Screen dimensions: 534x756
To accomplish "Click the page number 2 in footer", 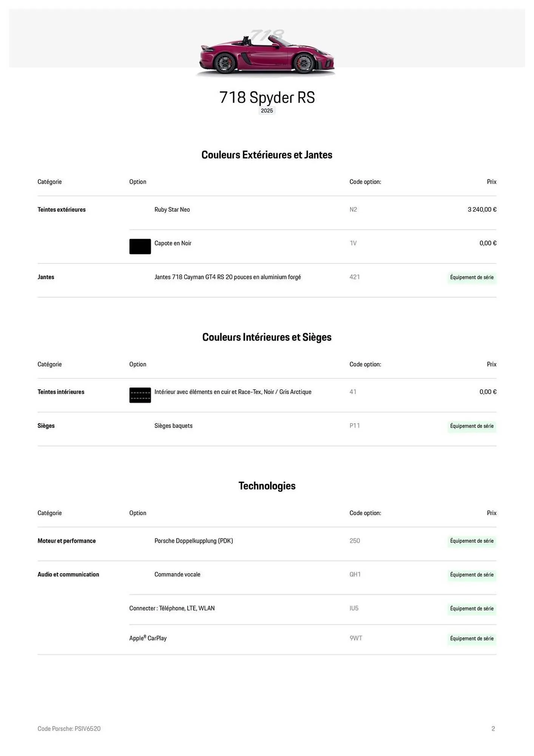I will coord(493,728).
